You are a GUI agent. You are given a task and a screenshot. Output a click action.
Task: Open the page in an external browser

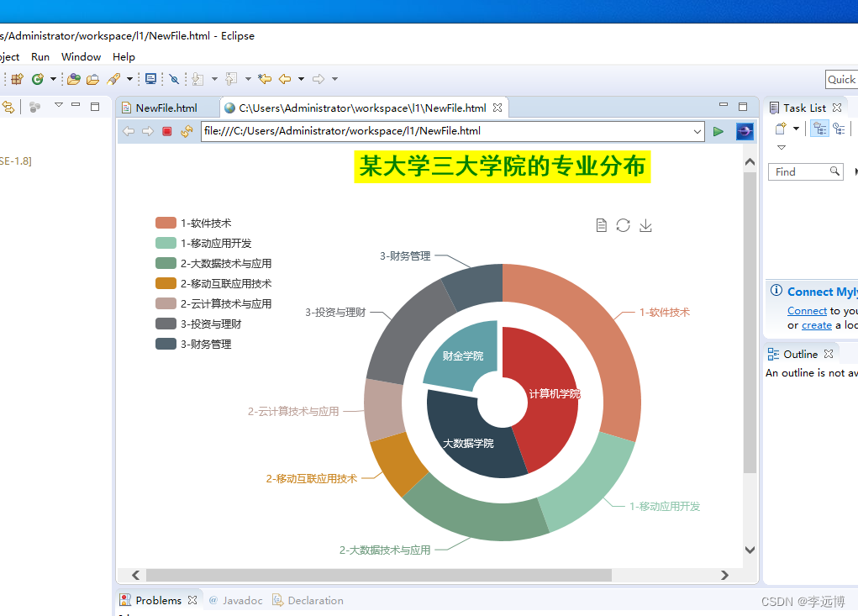745,131
